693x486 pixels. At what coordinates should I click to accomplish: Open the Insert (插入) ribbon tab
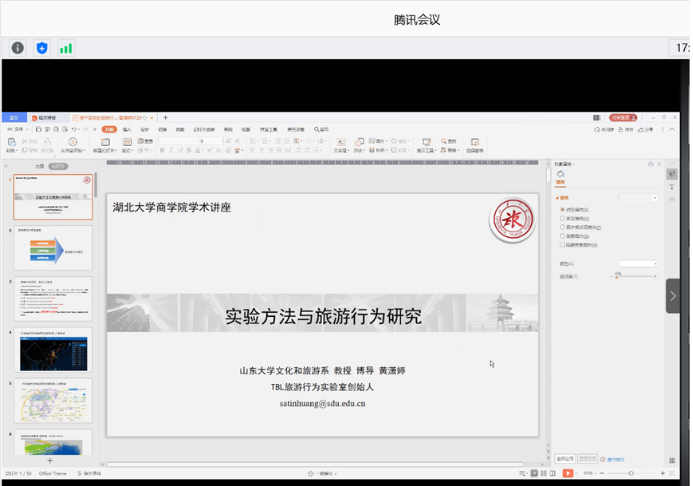click(x=127, y=129)
